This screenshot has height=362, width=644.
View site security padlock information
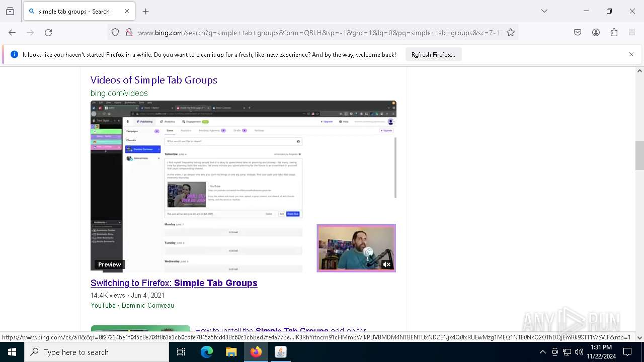129,33
